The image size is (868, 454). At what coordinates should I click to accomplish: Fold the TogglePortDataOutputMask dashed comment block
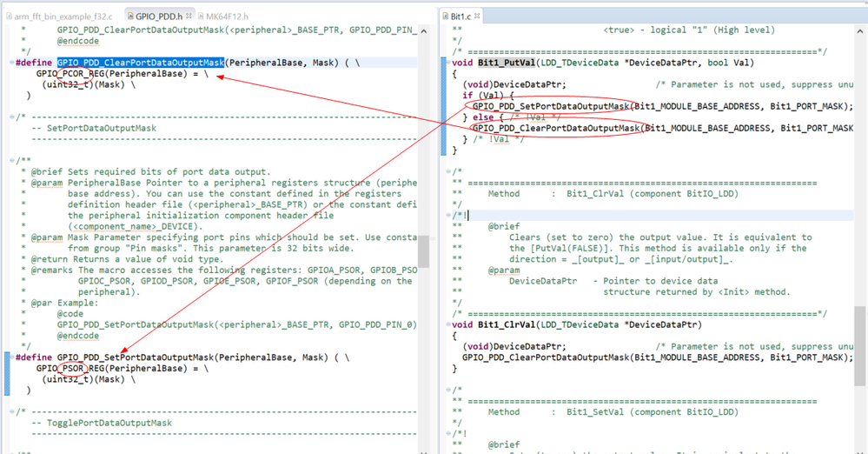click(x=12, y=412)
